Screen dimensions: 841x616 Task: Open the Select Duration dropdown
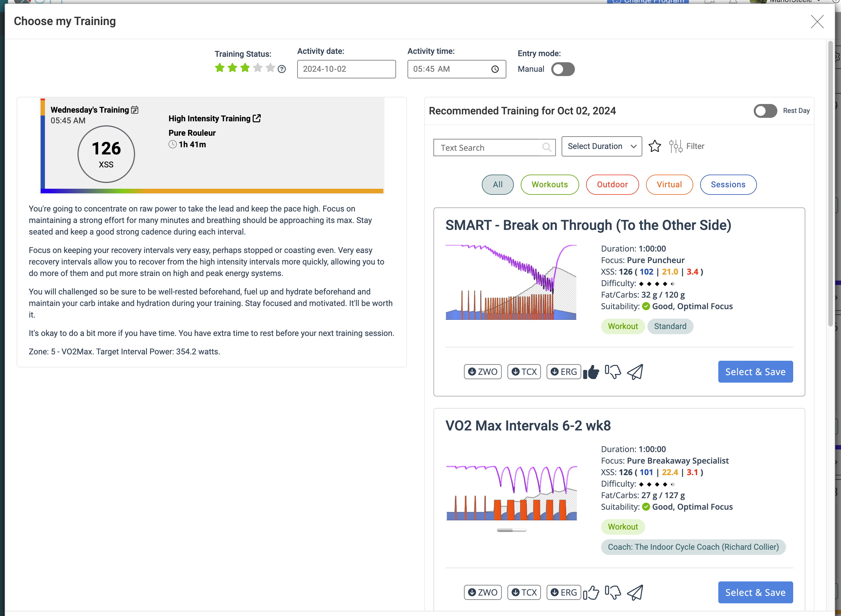[601, 146]
